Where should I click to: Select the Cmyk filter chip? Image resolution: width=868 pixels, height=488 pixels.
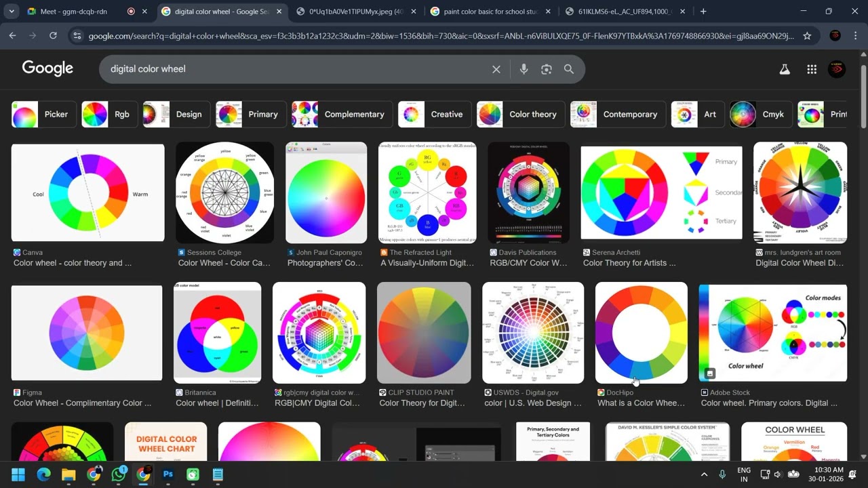pos(761,115)
